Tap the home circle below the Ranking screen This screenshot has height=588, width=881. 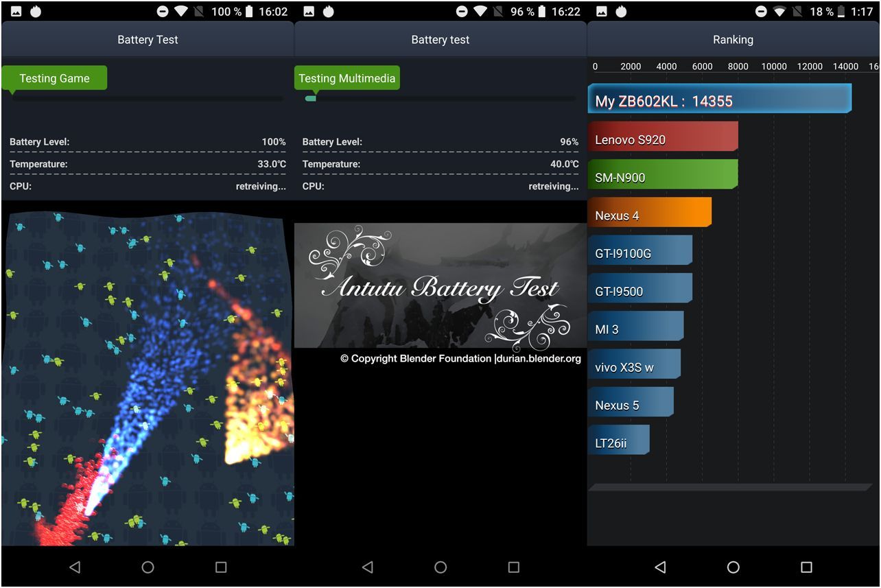coord(733,567)
